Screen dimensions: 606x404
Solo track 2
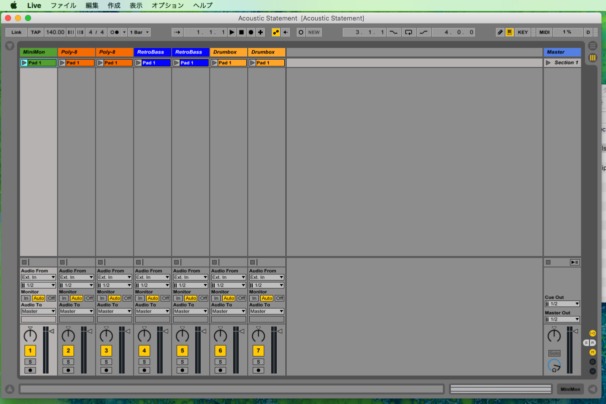pos(68,362)
